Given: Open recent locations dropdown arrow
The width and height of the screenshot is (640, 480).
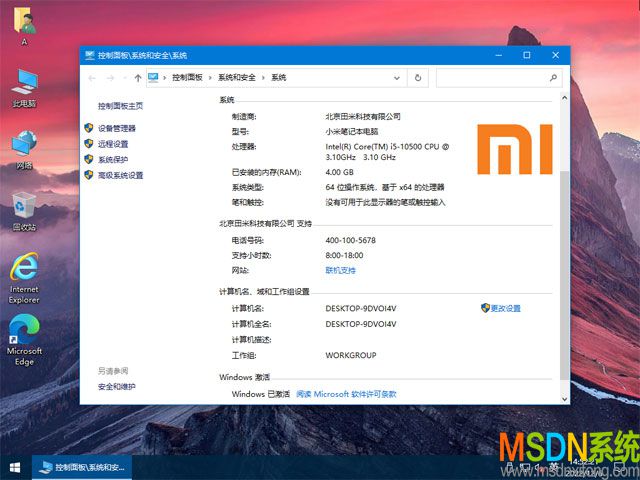Looking at the screenshot, I should click(x=124, y=78).
